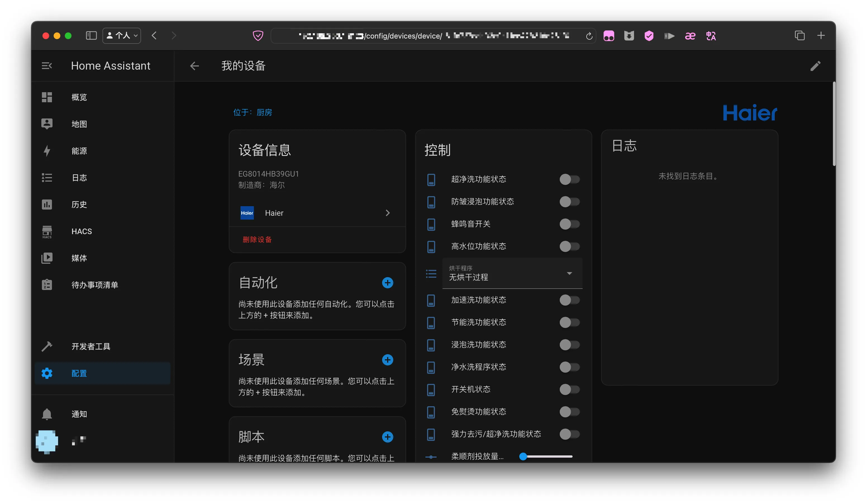Add a scene with the 场景 plus button
The height and width of the screenshot is (504, 867).
[x=387, y=360]
